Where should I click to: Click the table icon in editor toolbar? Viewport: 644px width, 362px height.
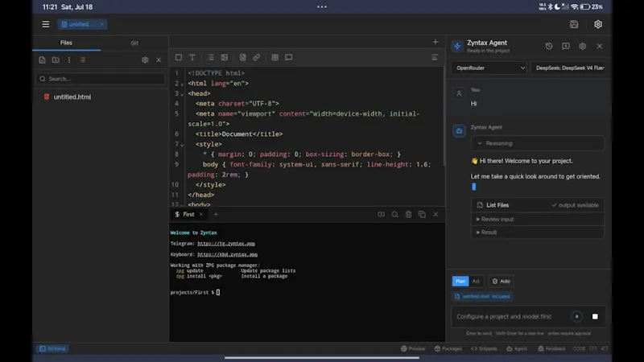pyautogui.click(x=275, y=57)
